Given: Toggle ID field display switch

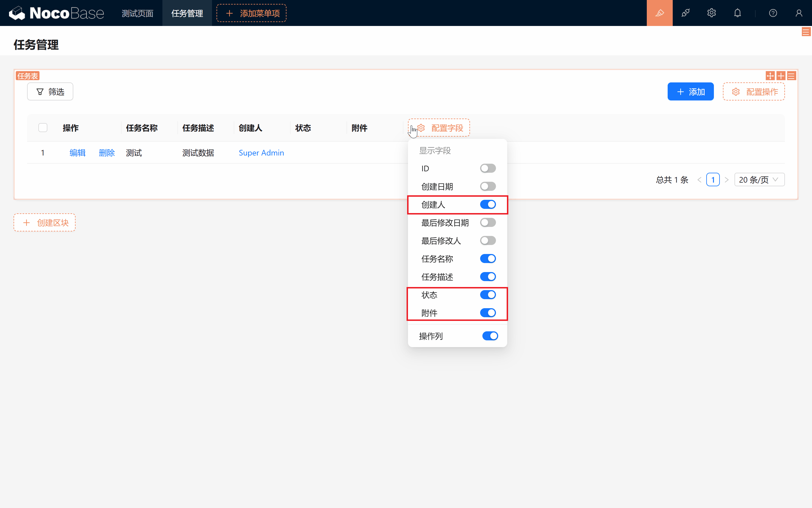Looking at the screenshot, I should pos(488,168).
